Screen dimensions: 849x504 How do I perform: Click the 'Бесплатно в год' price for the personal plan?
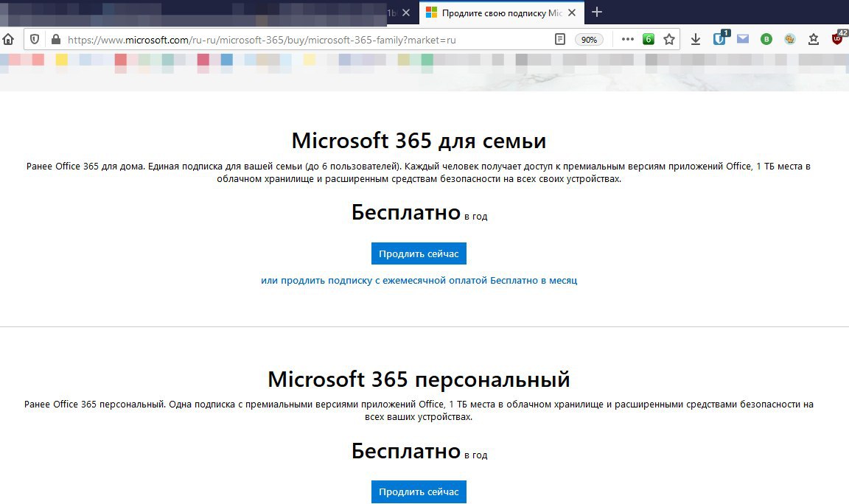coord(419,450)
